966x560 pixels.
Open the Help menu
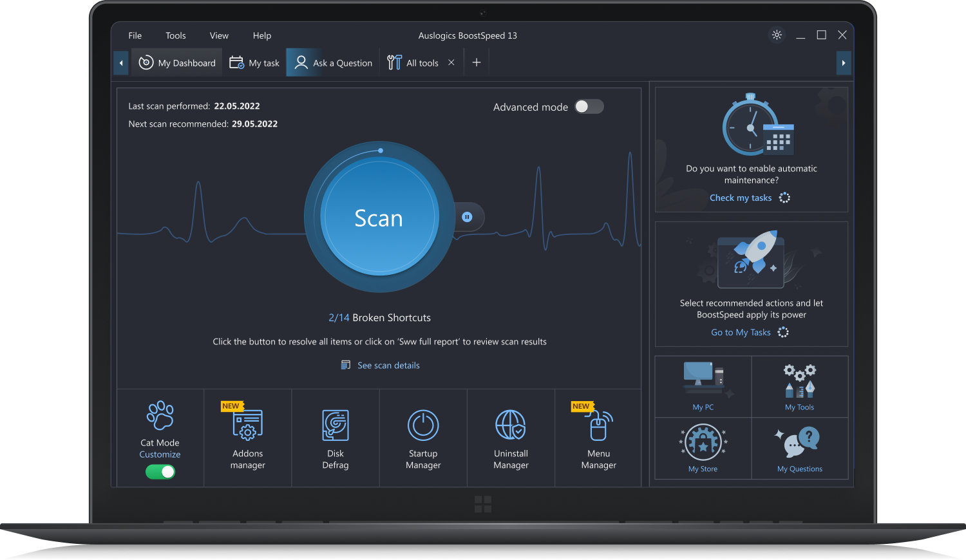[x=262, y=35]
